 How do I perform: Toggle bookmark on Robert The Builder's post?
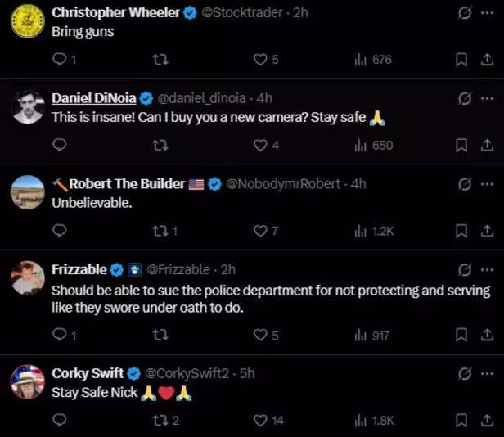tap(461, 231)
